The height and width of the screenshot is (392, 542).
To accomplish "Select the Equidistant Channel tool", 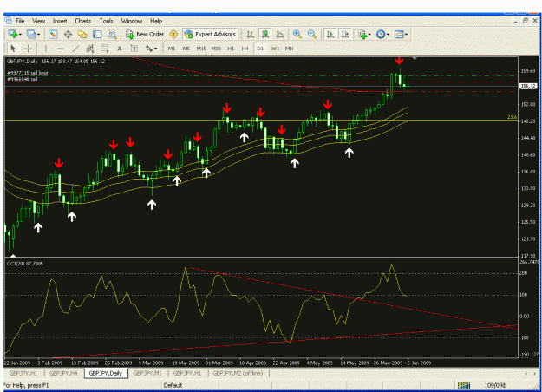I will 90,49.
